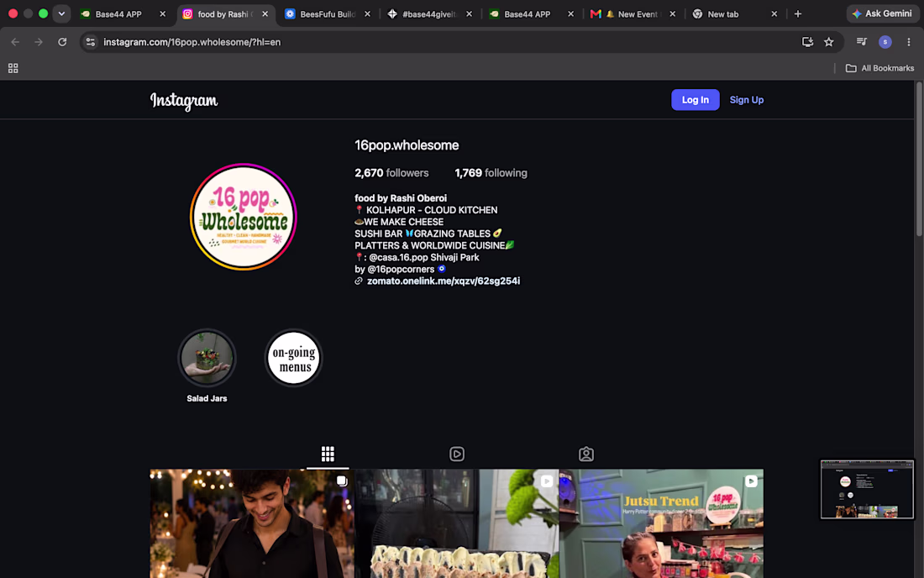Switch to the BeesFufu Build tab
This screenshot has height=578, width=924.
point(327,13)
